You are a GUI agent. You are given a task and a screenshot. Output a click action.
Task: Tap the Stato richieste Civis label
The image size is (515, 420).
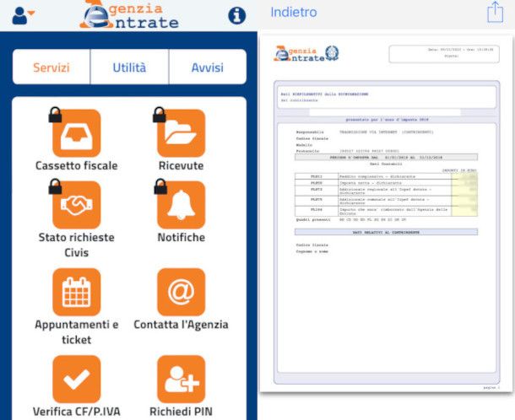pos(77,245)
